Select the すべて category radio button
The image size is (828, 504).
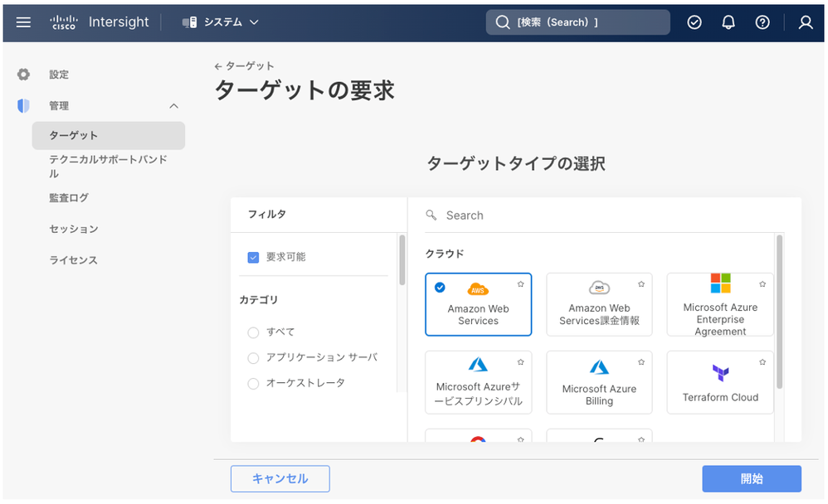coord(254,332)
